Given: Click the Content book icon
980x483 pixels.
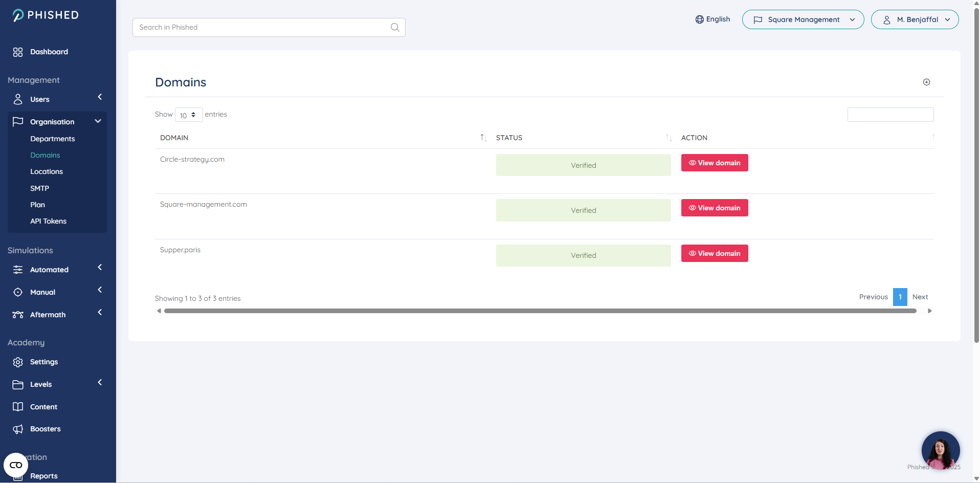Looking at the screenshot, I should pos(18,407).
